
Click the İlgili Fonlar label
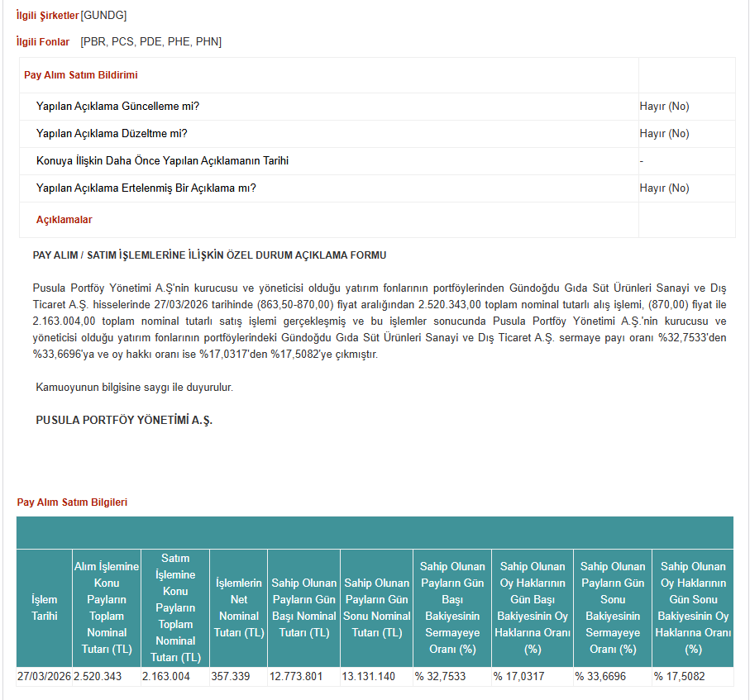[43, 41]
